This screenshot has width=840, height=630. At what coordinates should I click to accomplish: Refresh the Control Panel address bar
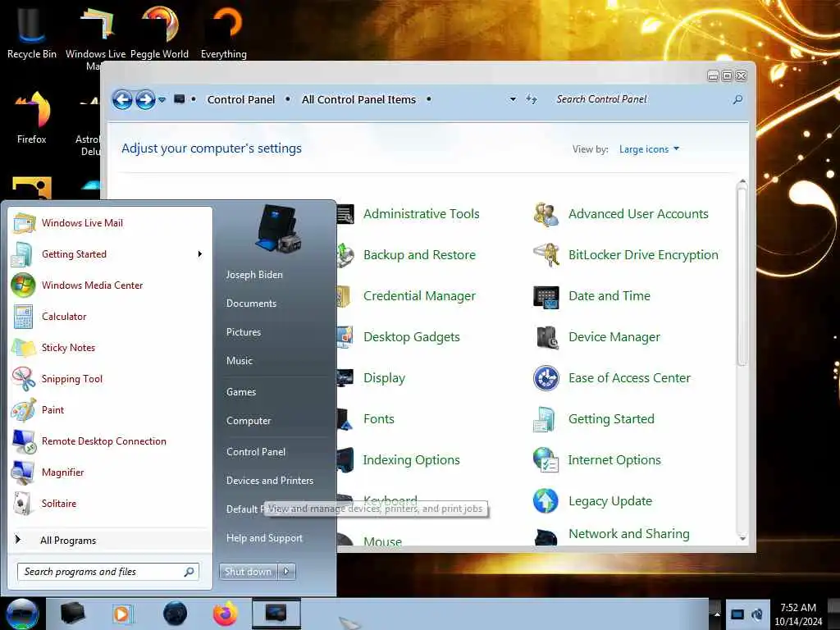(531, 99)
